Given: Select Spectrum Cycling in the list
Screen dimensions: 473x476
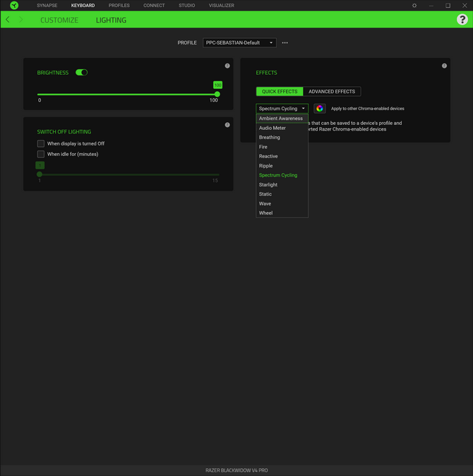Looking at the screenshot, I should click(x=282, y=175).
